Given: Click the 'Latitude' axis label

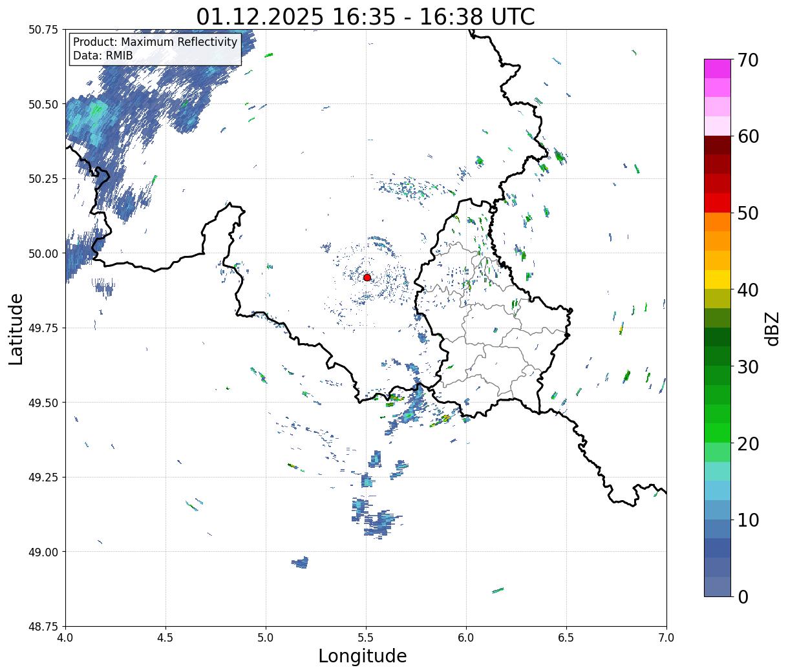Looking at the screenshot, I should click(x=16, y=329).
